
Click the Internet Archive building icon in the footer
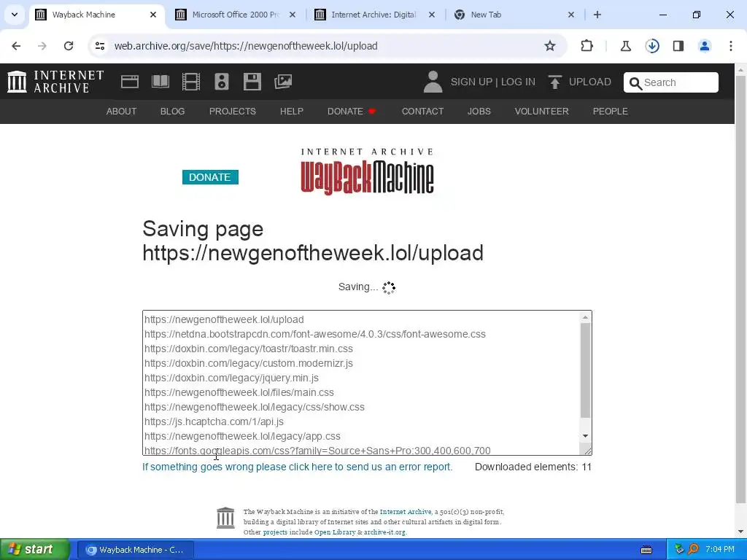tap(225, 518)
